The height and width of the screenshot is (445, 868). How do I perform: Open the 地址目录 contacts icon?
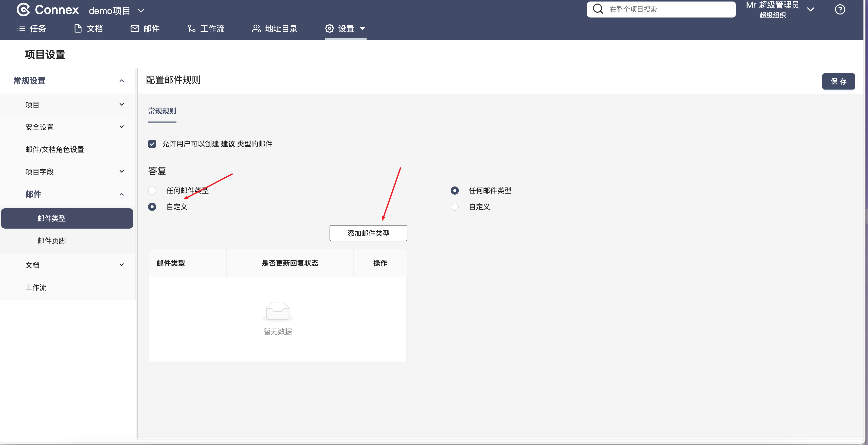(256, 29)
